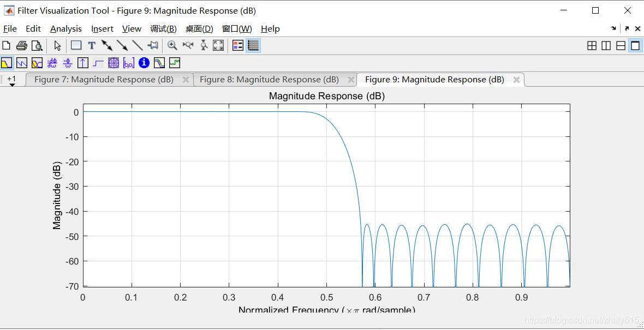Click the Print icon
The image size is (644, 330).
coord(22,45)
